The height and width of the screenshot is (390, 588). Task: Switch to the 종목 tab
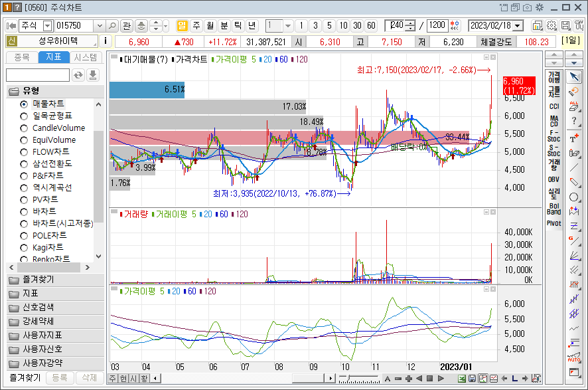(22, 57)
